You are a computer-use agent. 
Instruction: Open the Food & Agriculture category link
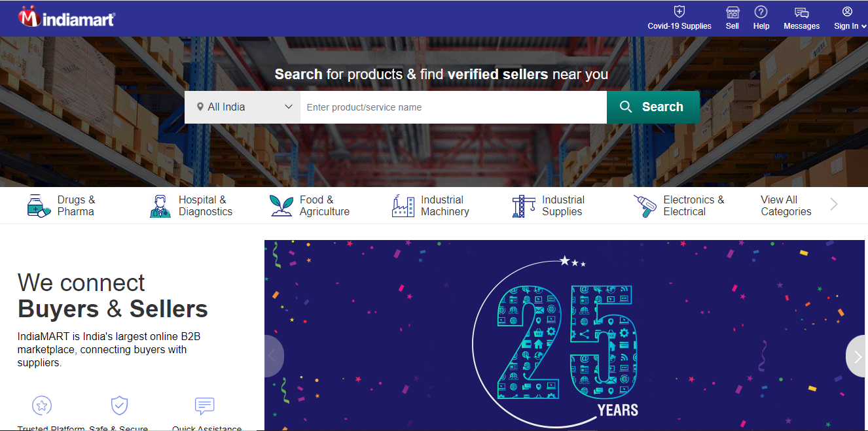pos(325,206)
